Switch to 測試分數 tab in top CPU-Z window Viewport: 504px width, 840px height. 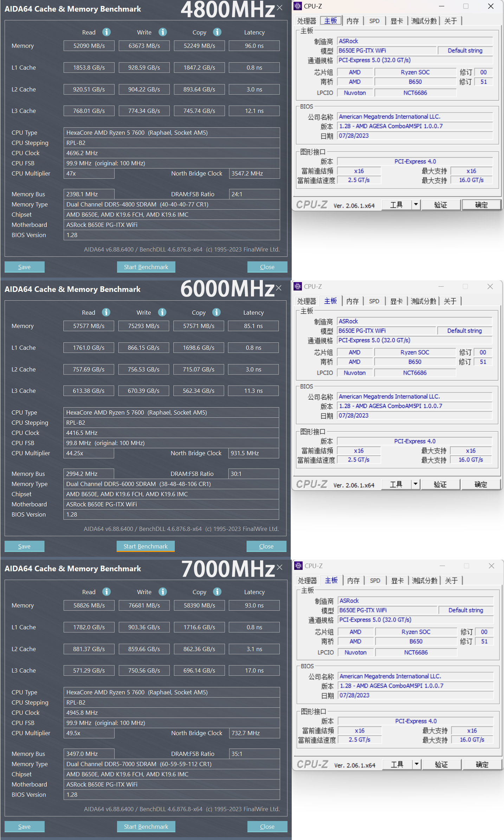(x=424, y=21)
